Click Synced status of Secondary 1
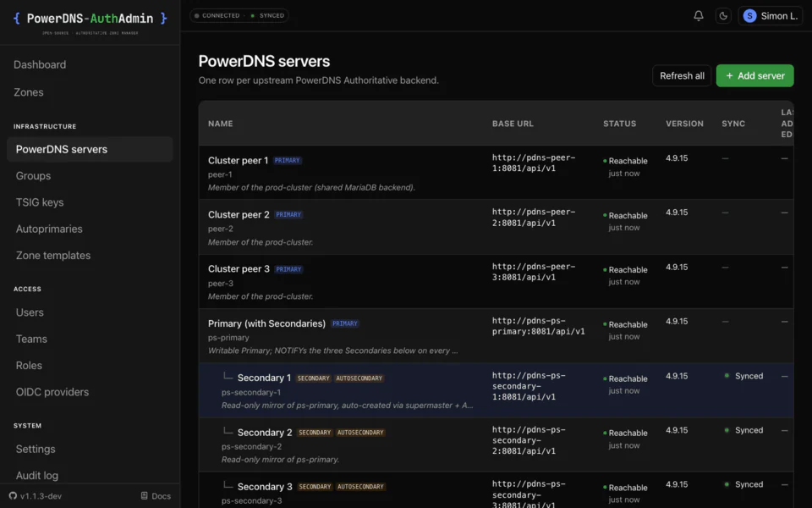This screenshot has height=508, width=812. 743,376
